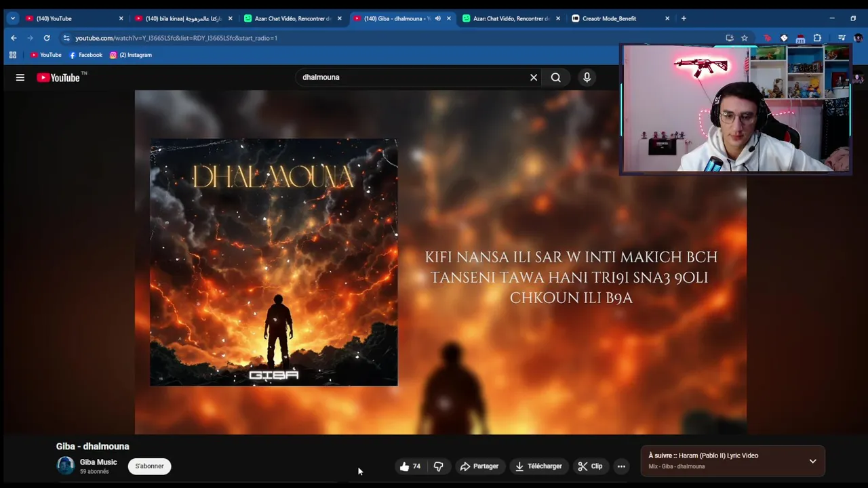Create a clip with the Clip button
The width and height of the screenshot is (868, 488).
(590, 466)
